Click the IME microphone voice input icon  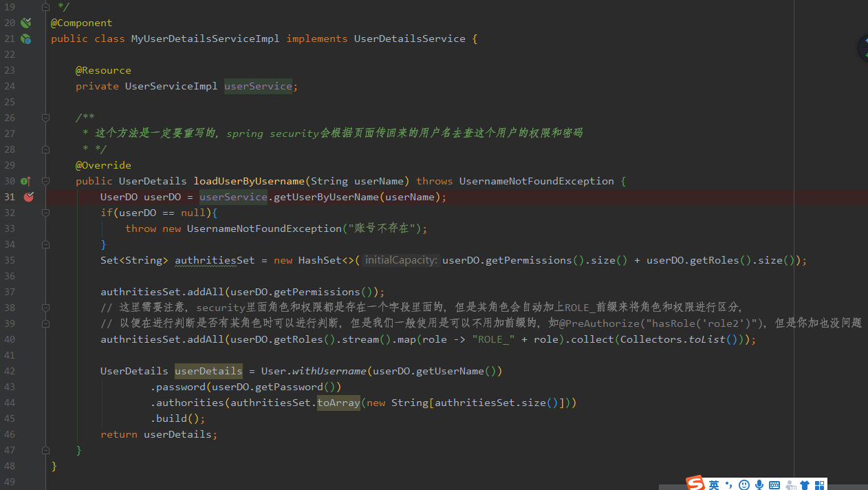coord(759,485)
